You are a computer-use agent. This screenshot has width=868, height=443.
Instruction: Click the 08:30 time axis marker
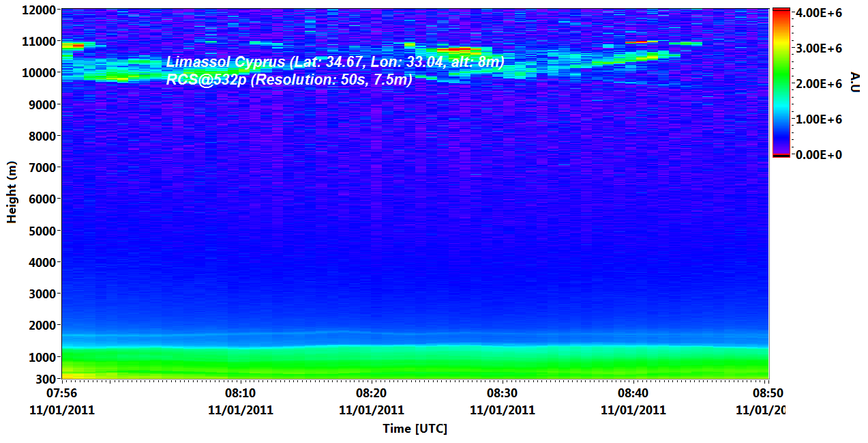(503, 393)
